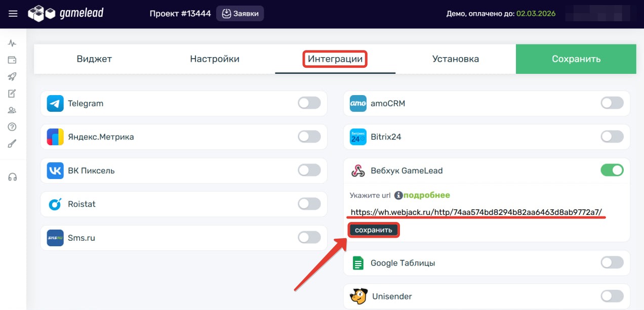Click the gamelead logo
644x310 pixels.
pyautogui.click(x=66, y=13)
